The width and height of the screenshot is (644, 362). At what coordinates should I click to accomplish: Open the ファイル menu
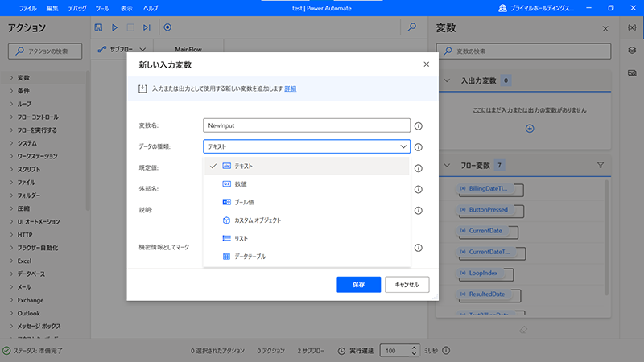point(27,7)
